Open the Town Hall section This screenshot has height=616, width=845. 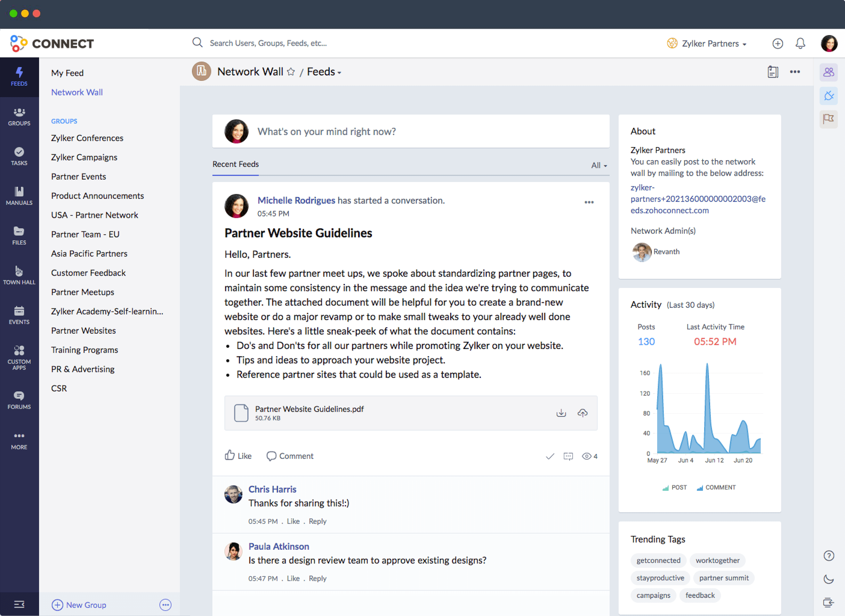click(x=19, y=276)
